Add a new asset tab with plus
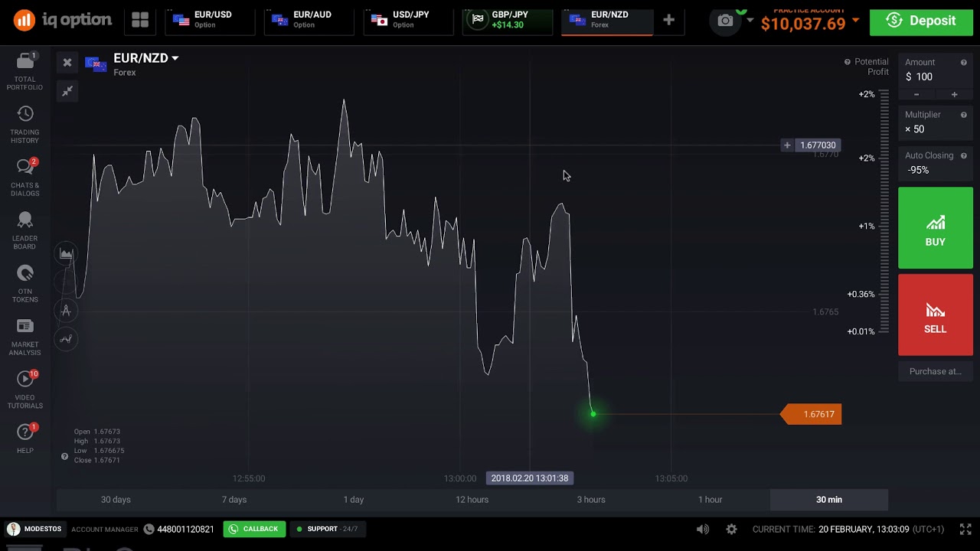 pyautogui.click(x=668, y=20)
